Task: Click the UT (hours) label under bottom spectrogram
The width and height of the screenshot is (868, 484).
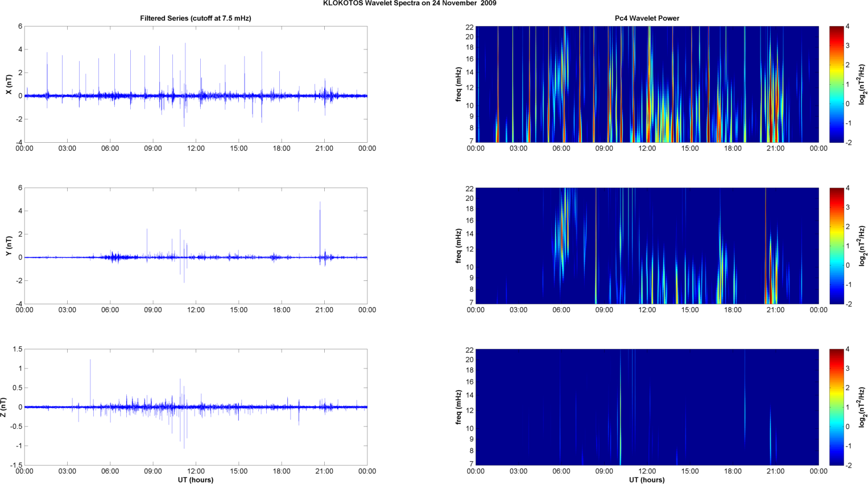Action: (x=647, y=479)
